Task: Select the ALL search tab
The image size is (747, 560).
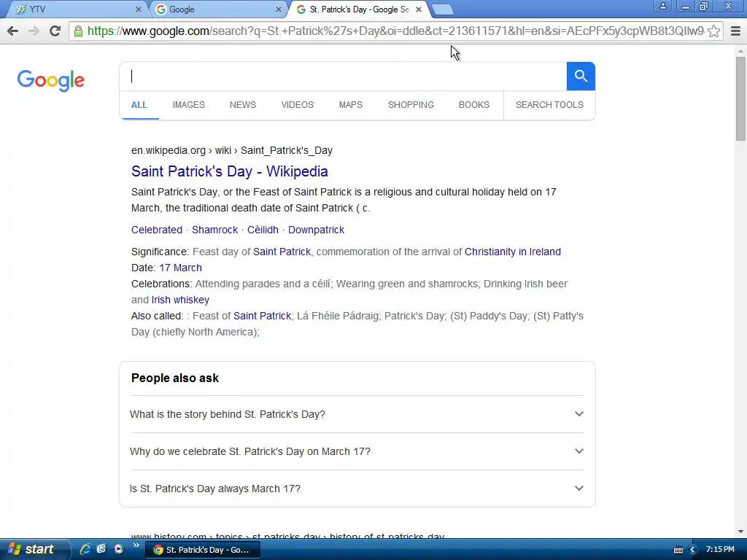Action: 139,105
